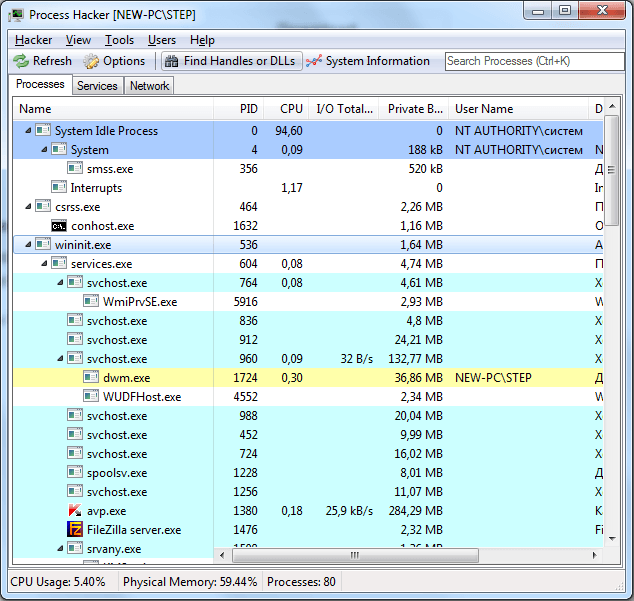Open the View menu

pos(78,40)
